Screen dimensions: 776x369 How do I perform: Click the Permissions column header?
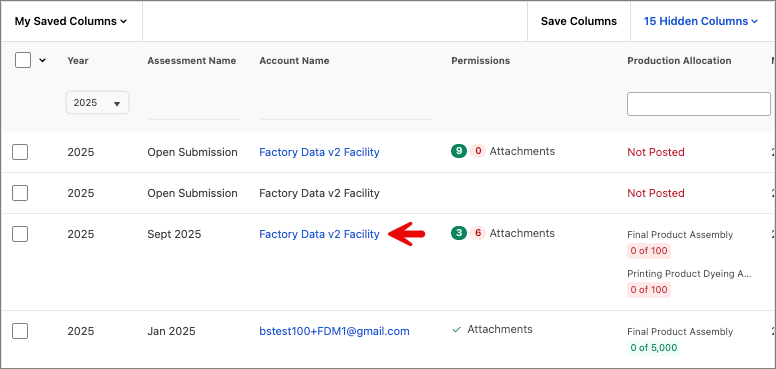click(x=481, y=61)
